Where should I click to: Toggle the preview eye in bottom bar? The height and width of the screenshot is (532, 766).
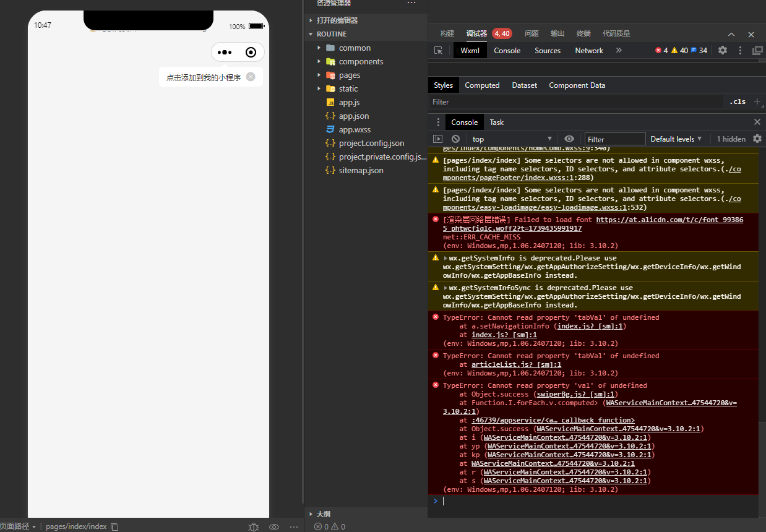click(x=274, y=526)
